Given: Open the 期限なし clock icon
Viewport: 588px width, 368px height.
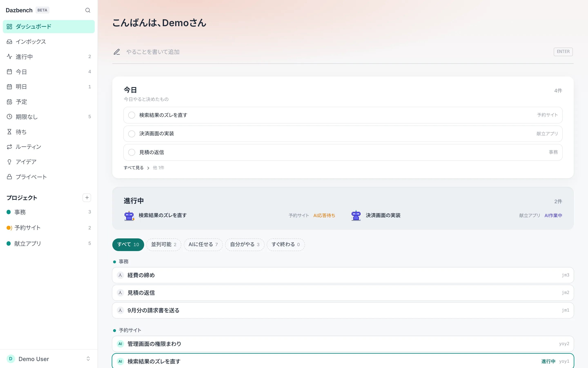Looking at the screenshot, I should (9, 117).
